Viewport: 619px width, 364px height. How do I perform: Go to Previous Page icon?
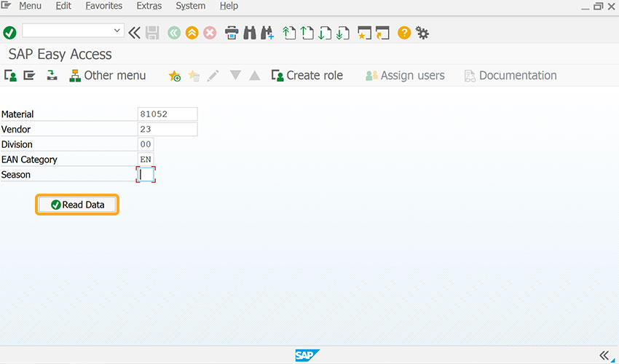(307, 33)
